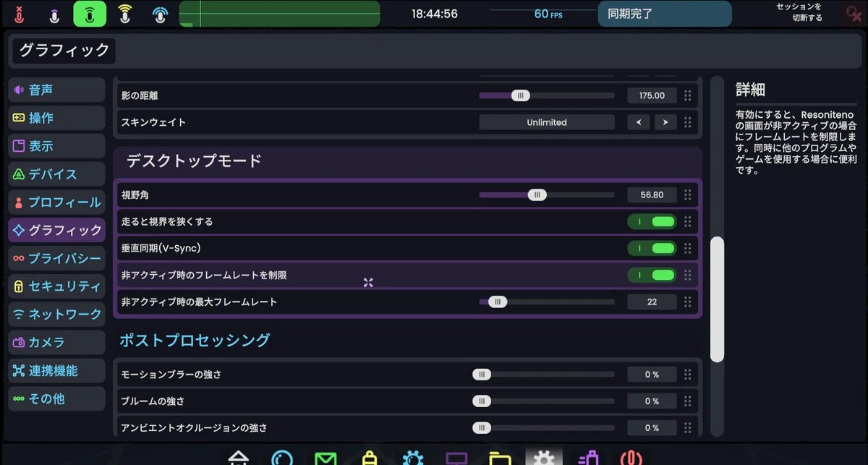Open the green envelope contacts icon in dock

325,458
